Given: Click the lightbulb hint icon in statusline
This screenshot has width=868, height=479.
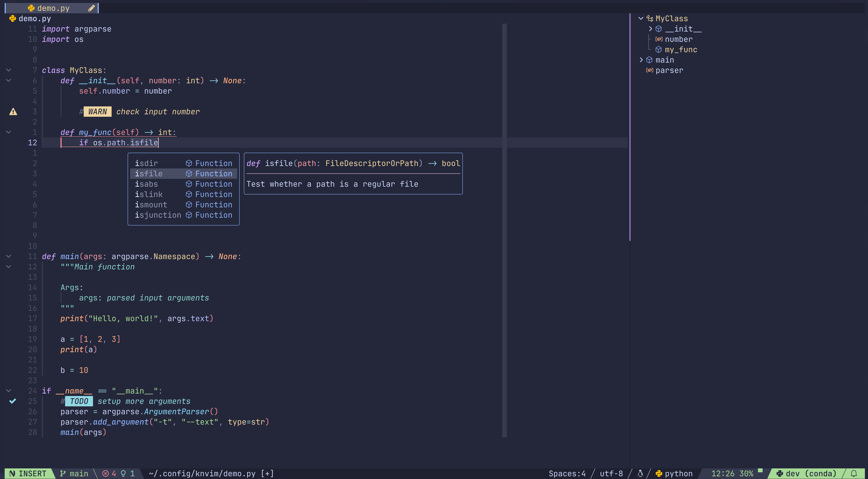Looking at the screenshot, I should pyautogui.click(x=123, y=474).
